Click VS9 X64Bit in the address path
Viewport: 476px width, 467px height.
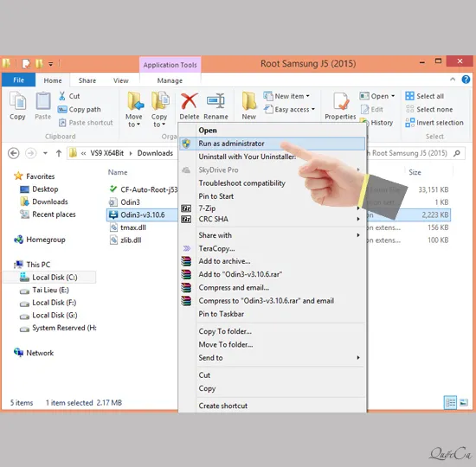point(106,153)
